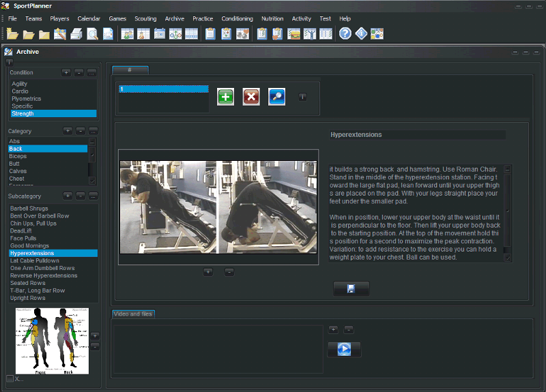Viewport: 546px width, 392px height.
Task: Click the printer toolbar icon
Action: [76, 33]
